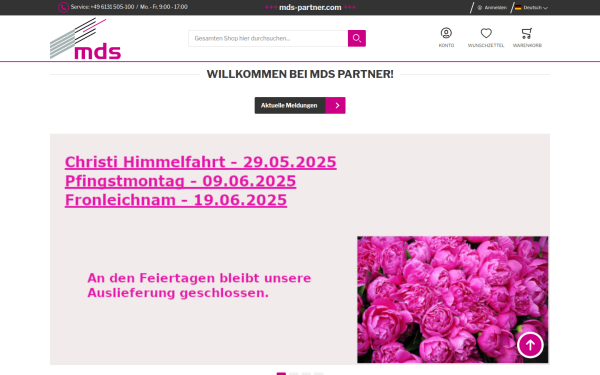Focus the shop search input field
600x375 pixels.
pyautogui.click(x=268, y=38)
